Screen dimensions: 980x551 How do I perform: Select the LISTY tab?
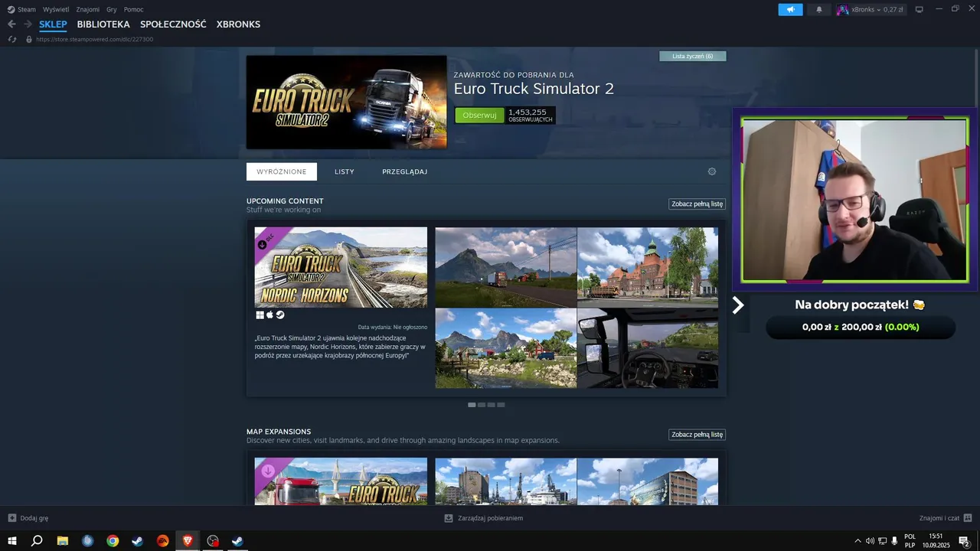(x=345, y=171)
